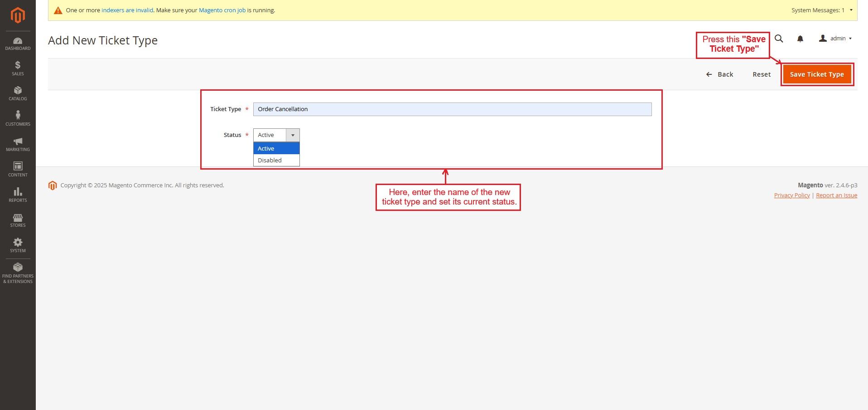Image resolution: width=868 pixels, height=410 pixels.
Task: Open the Content sidebar icon
Action: [18, 170]
